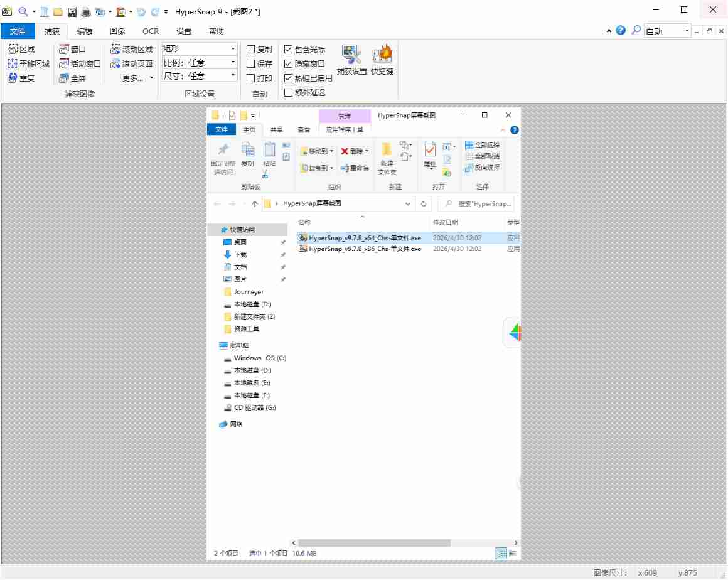Start a 滚动区域 scrolling region capture

pos(132,49)
